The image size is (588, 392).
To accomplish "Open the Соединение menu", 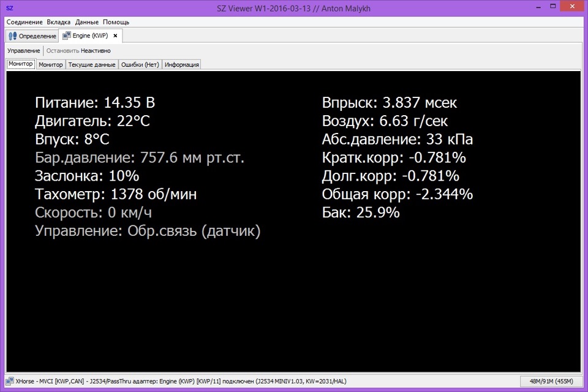I will coord(24,22).
